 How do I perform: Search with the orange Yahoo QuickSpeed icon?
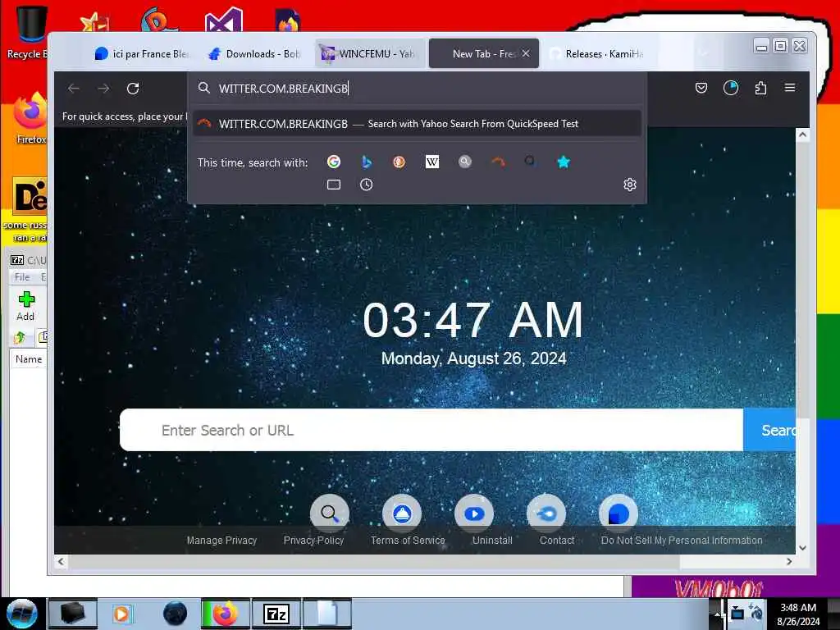498,162
